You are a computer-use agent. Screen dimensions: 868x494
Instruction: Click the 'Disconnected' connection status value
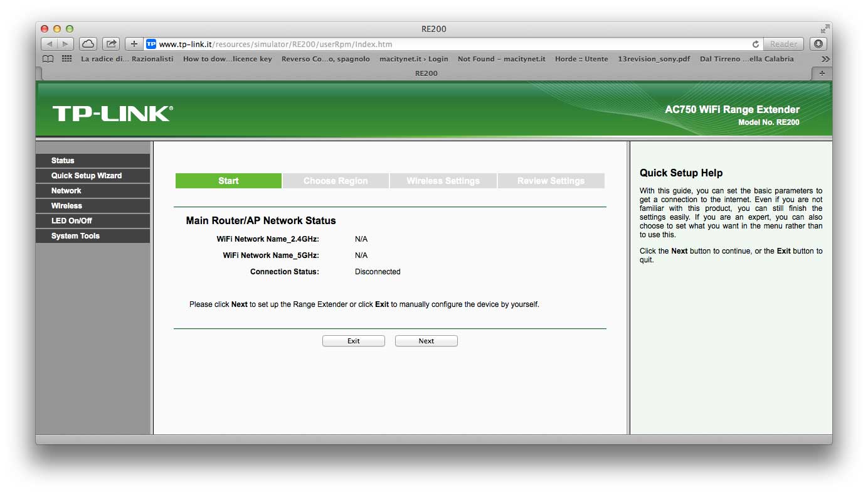click(378, 272)
